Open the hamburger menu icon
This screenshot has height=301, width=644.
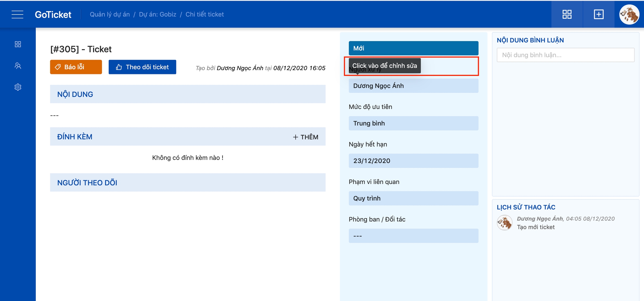click(x=17, y=14)
